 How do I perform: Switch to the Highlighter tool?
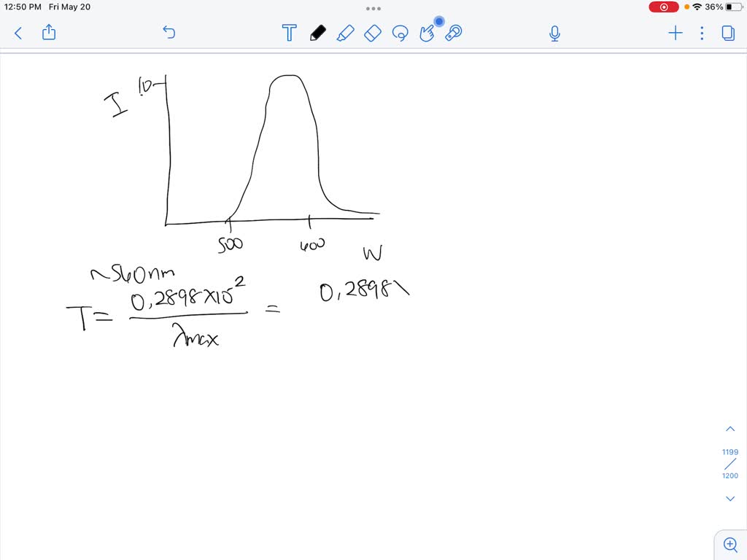[346, 33]
